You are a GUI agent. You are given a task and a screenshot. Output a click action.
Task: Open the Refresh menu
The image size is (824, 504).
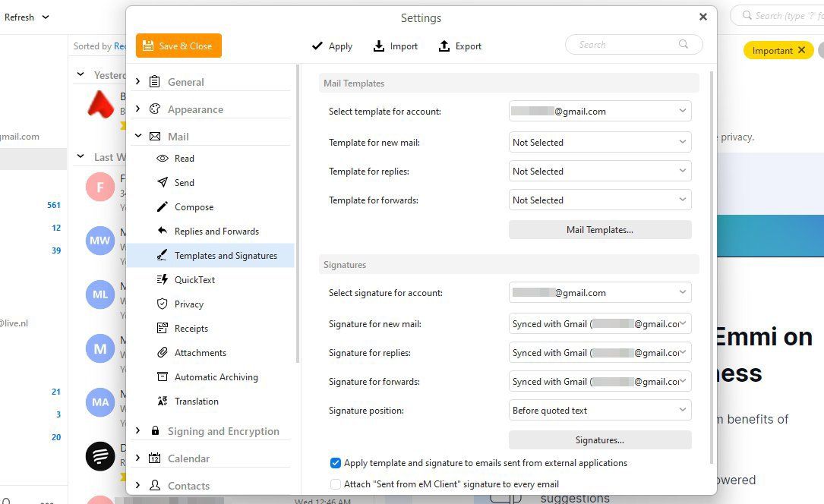(25, 16)
